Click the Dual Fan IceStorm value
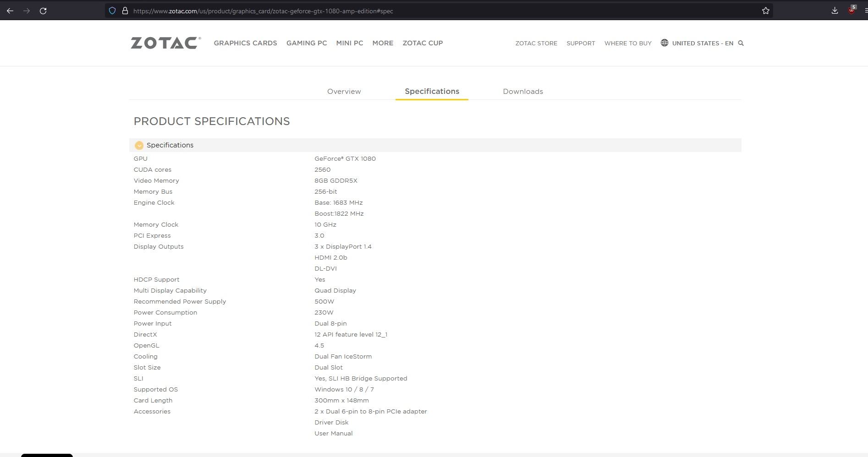Screen dimensions: 868x457 tap(343, 356)
